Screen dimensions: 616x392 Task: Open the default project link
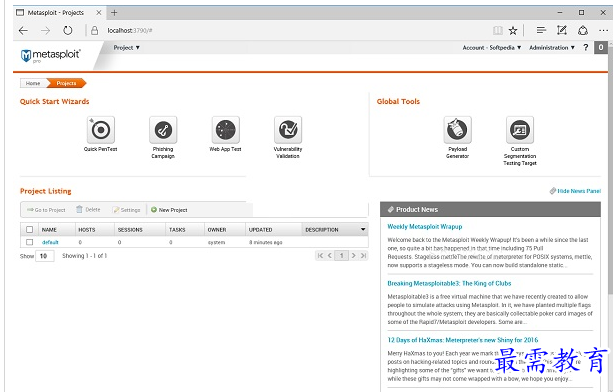pos(50,242)
